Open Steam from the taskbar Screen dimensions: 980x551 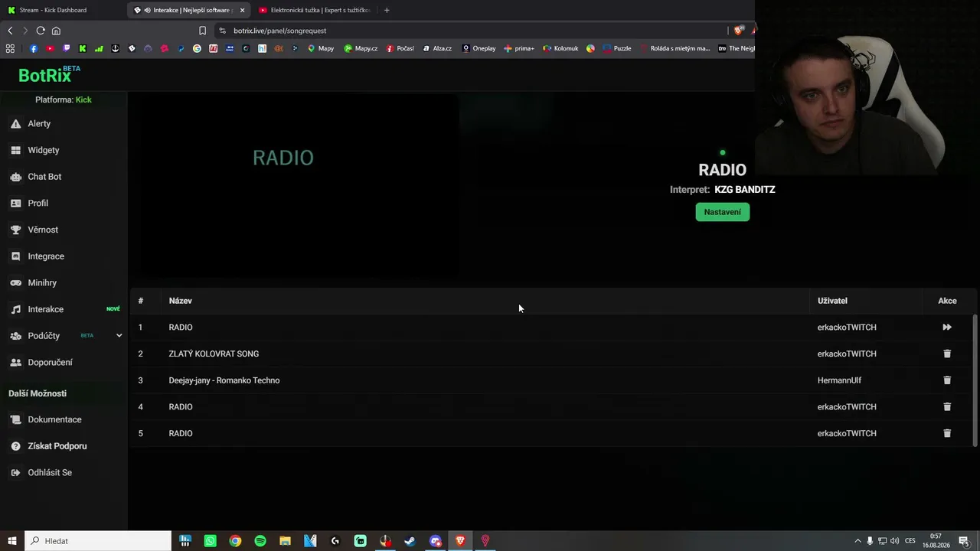tap(410, 541)
